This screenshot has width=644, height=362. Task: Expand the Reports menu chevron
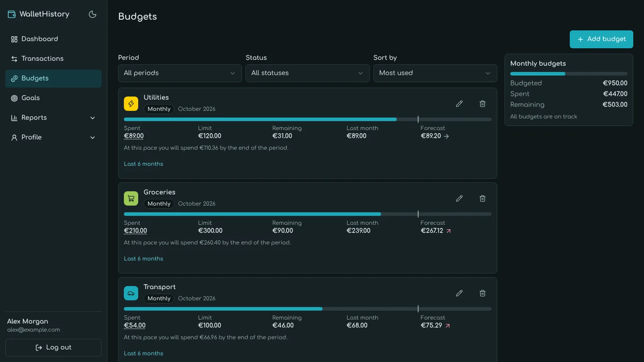pyautogui.click(x=93, y=118)
